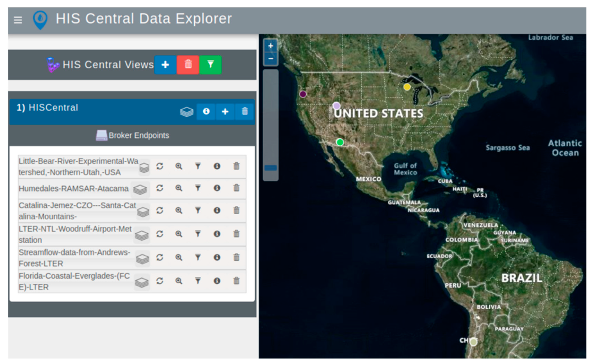Image resolution: width=592 pixels, height=364 pixels.
Task: Add endpoint to HISCentral with plus icon
Action: pos(225,111)
